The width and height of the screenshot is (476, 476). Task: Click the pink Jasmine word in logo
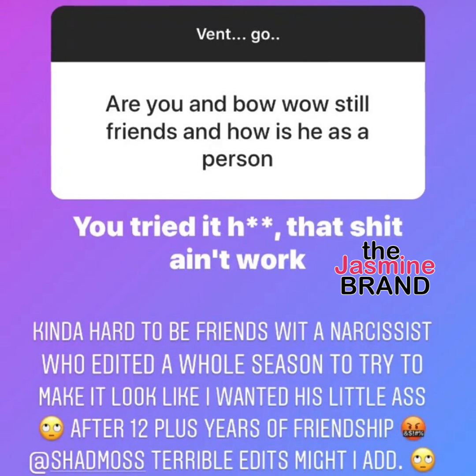pos(385,265)
